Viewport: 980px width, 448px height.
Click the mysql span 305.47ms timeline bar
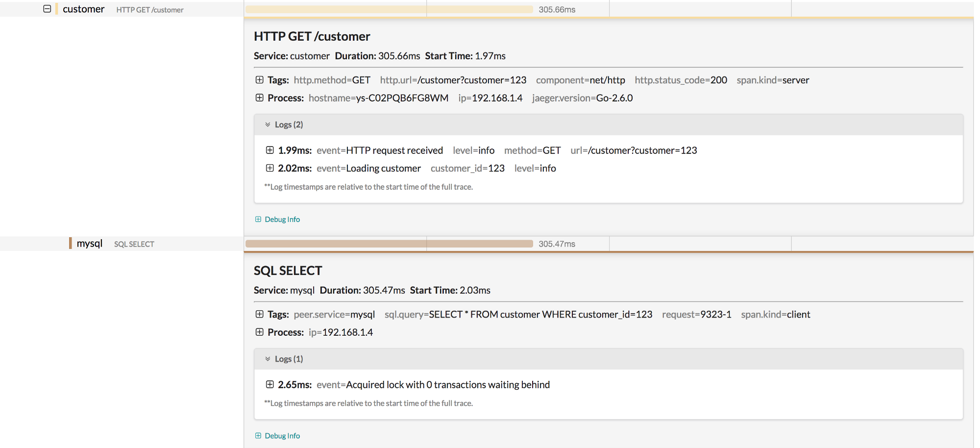(x=389, y=244)
